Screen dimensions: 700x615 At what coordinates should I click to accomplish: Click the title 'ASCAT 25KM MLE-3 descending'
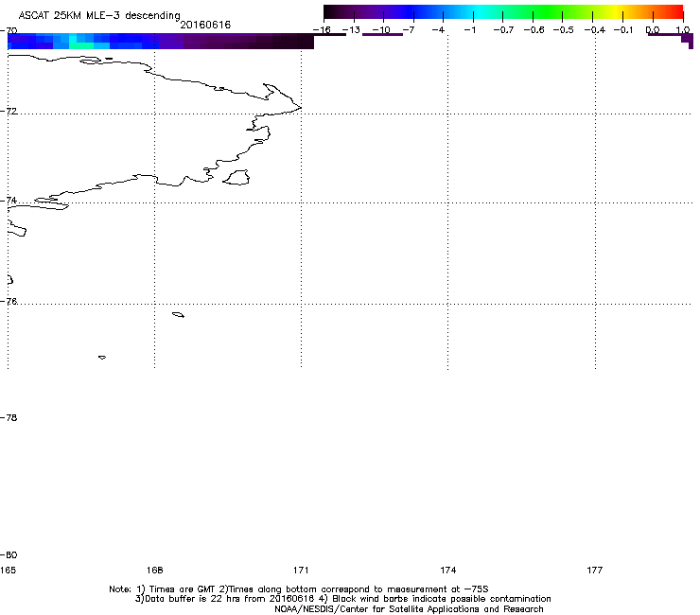pos(99,15)
